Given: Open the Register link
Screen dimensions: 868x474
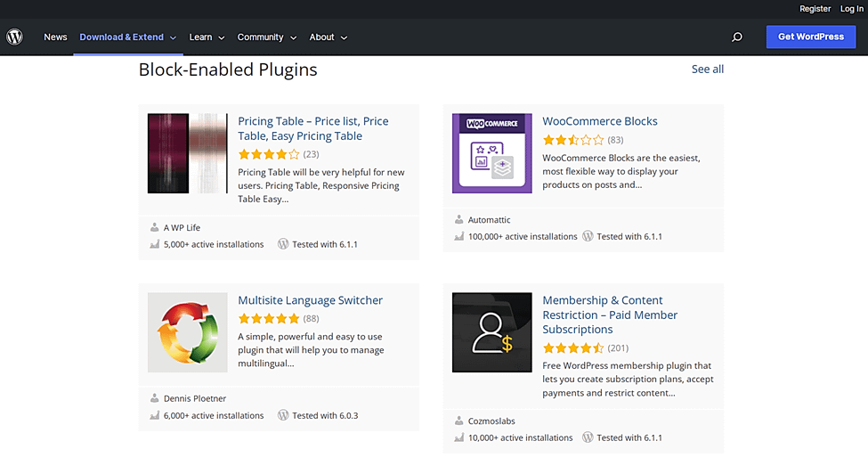Looking at the screenshot, I should click(x=815, y=9).
